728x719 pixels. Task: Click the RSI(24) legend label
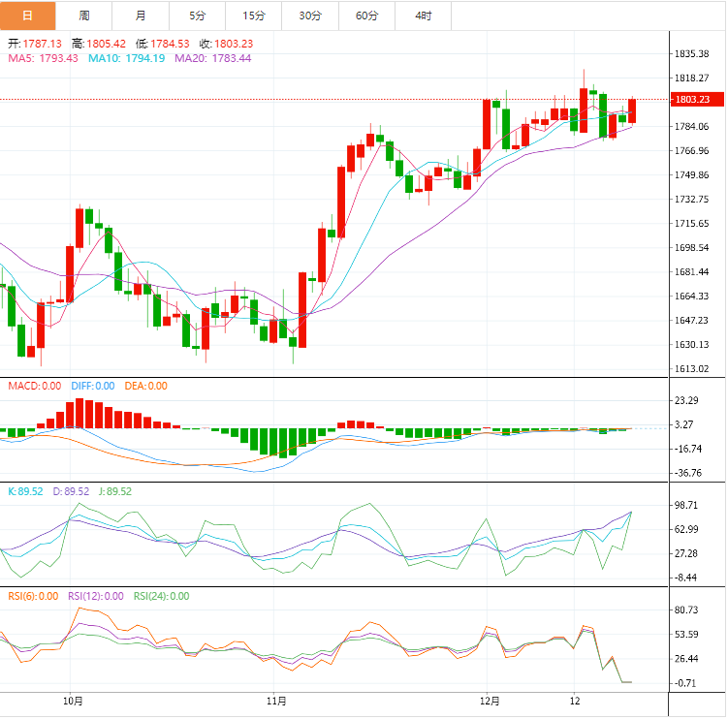coord(161,596)
